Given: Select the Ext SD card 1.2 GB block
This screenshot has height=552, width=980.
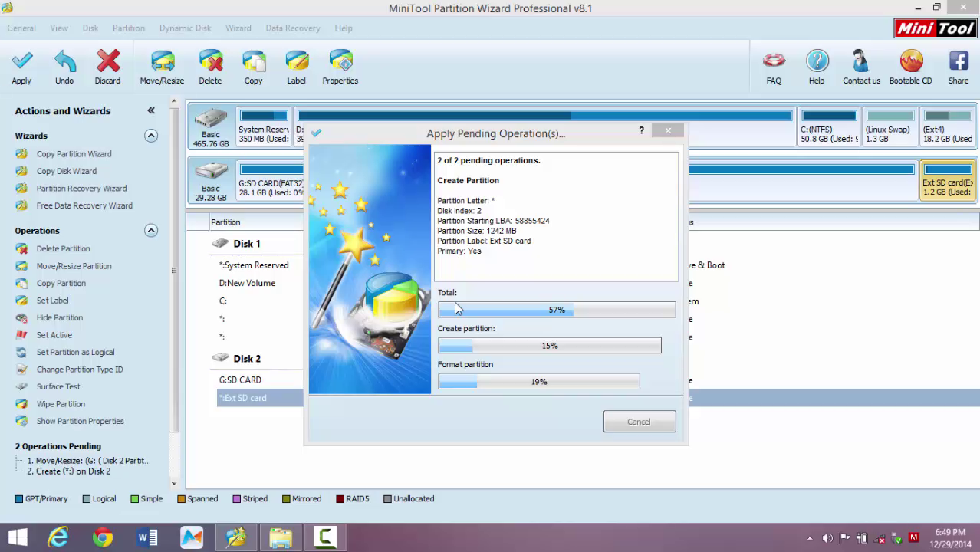Looking at the screenshot, I should click(948, 179).
